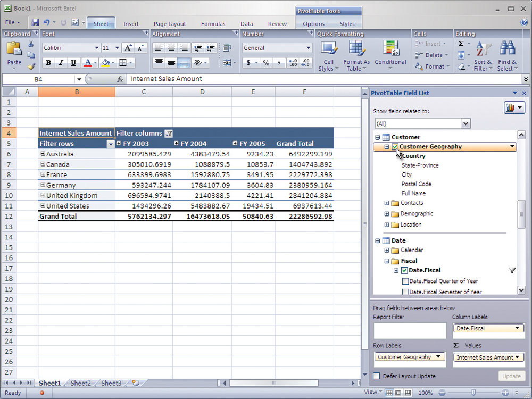
Task: Toggle Italic formatting
Action: click(x=61, y=63)
